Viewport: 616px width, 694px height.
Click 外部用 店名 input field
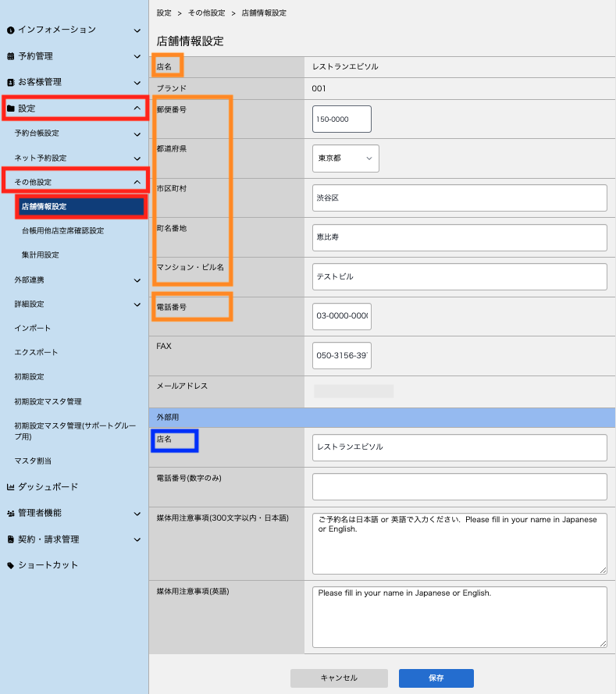[459, 447]
